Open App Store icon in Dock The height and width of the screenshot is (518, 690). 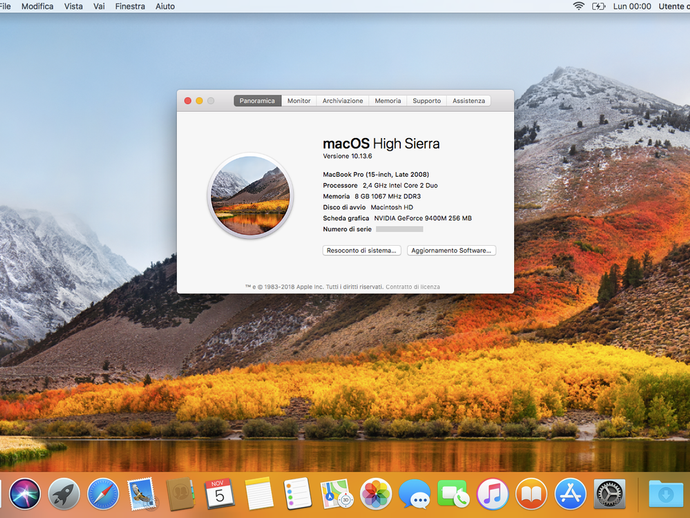pyautogui.click(x=570, y=494)
